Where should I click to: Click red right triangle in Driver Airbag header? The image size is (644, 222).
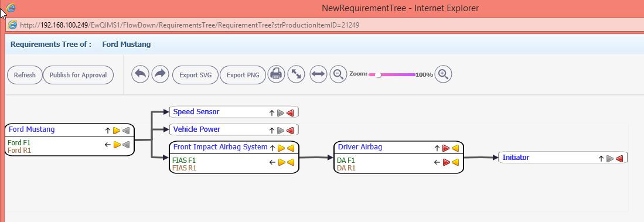(x=445, y=148)
